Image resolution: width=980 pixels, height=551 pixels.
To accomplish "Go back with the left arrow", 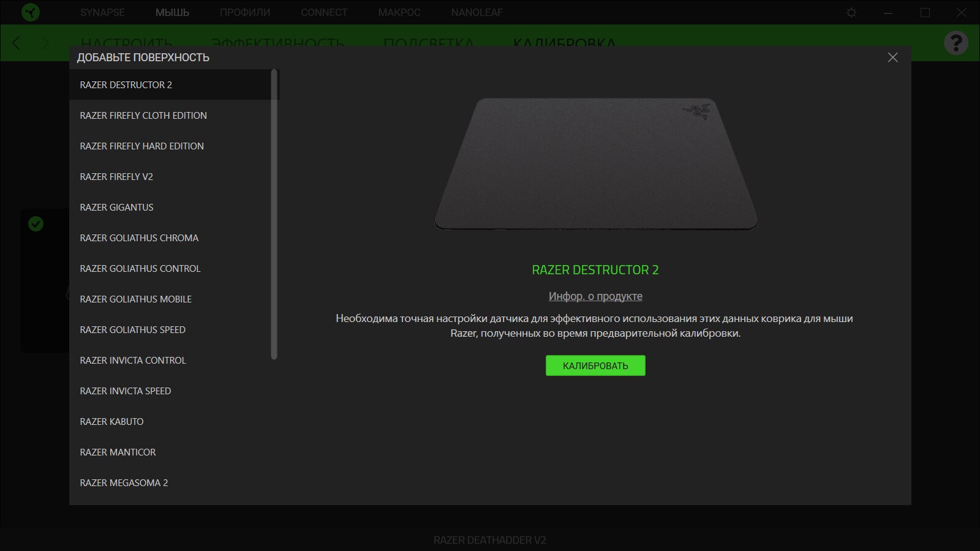I will coord(17,43).
